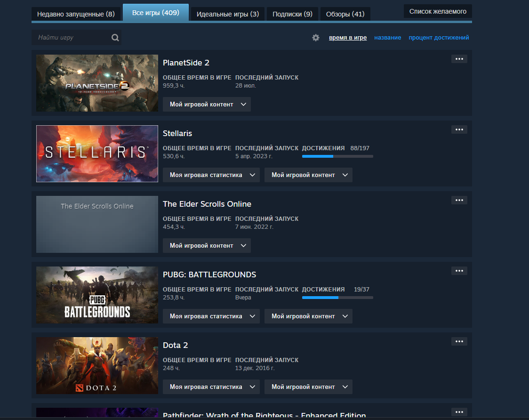
Task: Open the PUBG: BATTLEGROUNDS title link
Action: click(209, 275)
